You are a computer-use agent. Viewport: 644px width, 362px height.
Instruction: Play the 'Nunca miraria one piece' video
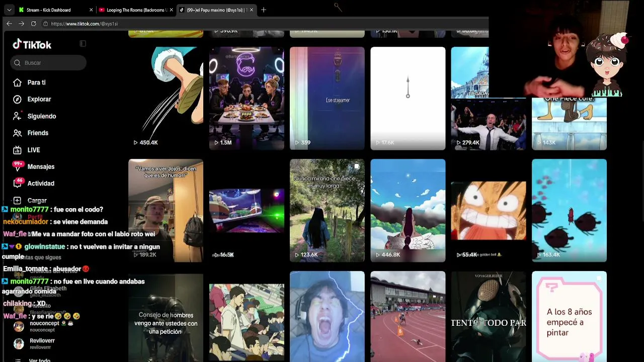coord(327,211)
